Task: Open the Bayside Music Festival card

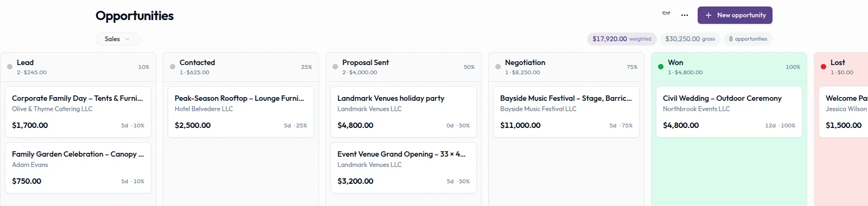Action: click(x=566, y=112)
